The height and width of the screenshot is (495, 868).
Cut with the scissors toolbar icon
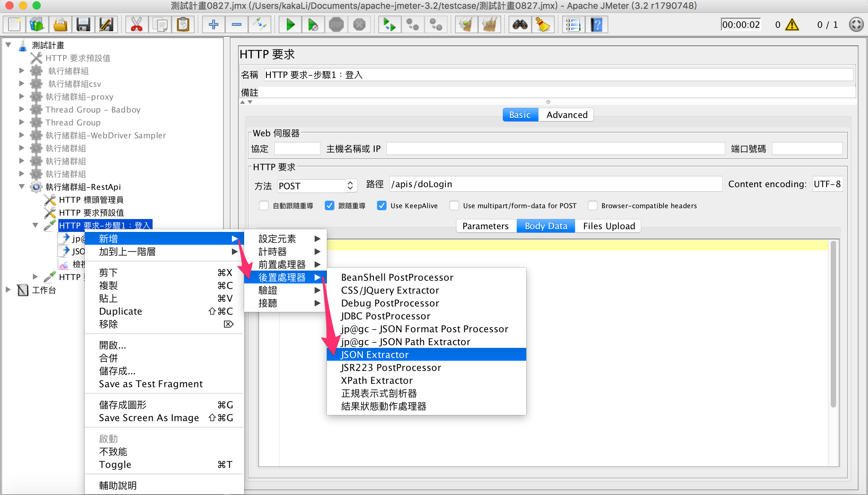click(x=137, y=24)
